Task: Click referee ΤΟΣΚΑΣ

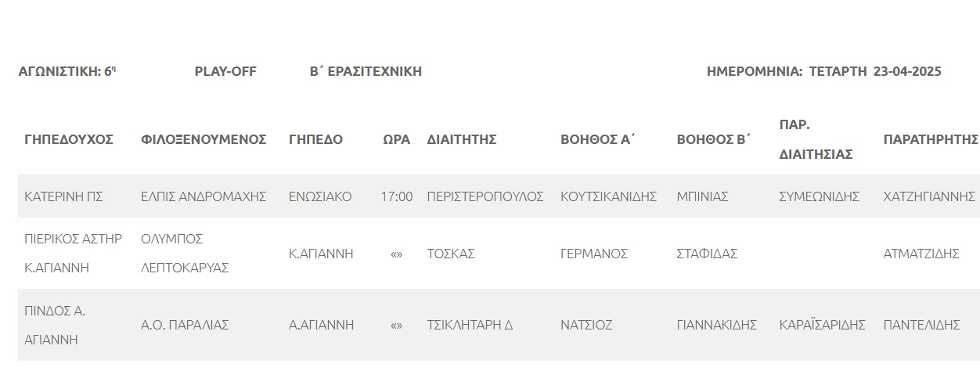Action: (x=451, y=254)
